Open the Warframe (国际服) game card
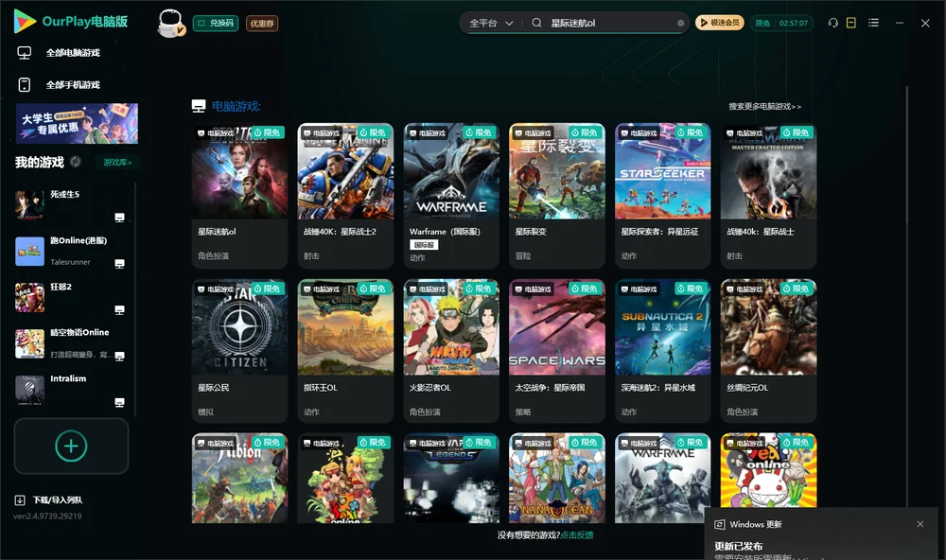This screenshot has width=946, height=560. click(x=451, y=196)
